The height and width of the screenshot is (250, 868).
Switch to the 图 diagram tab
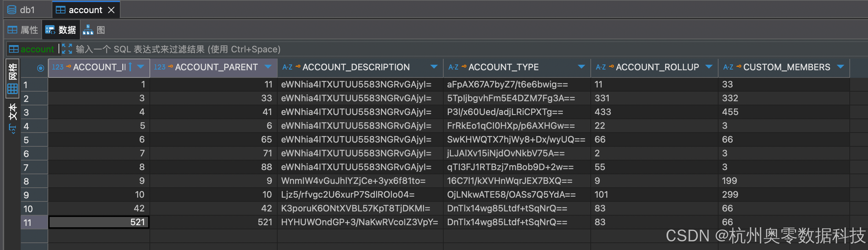coord(94,30)
